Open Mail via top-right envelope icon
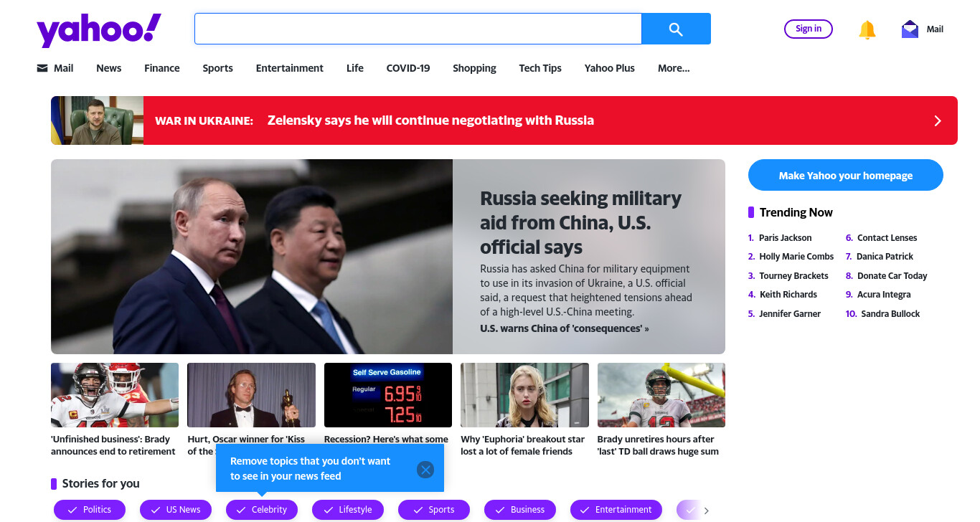Viewport: 980px width, 522px height. click(910, 29)
